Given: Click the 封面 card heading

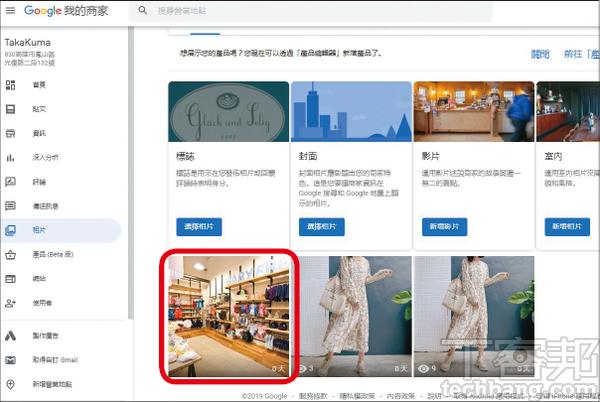Looking at the screenshot, I should click(x=308, y=156).
